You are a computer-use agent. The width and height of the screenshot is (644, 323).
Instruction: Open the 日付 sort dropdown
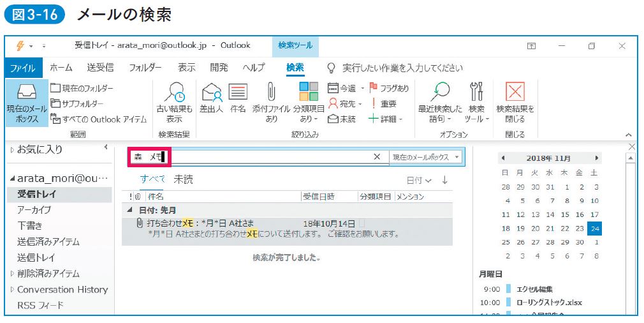419,180
